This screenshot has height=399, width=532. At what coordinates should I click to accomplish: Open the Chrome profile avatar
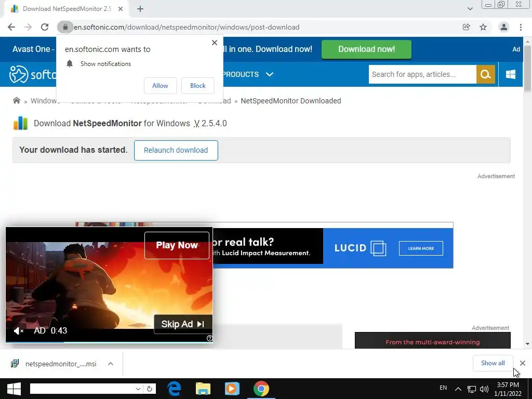[504, 27]
